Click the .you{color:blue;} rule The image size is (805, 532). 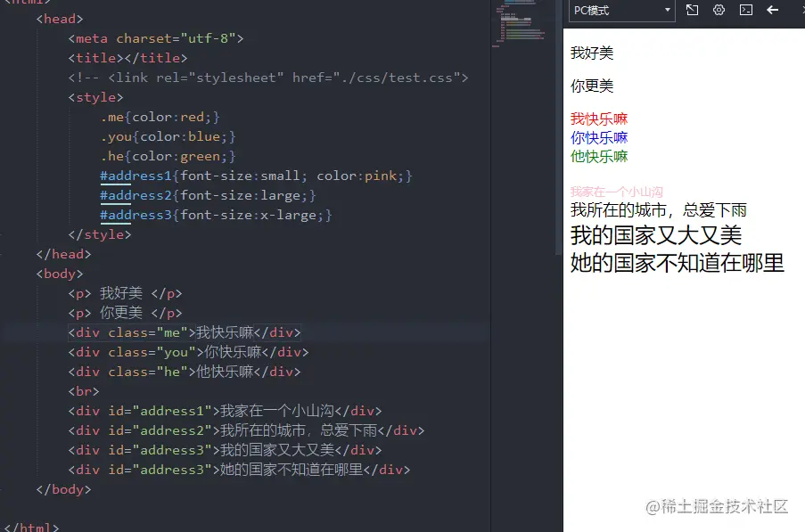pyautogui.click(x=168, y=136)
